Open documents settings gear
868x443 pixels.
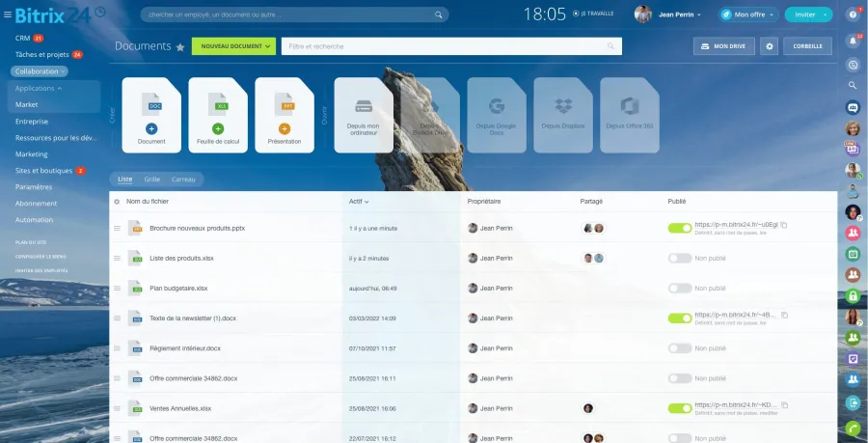point(769,46)
